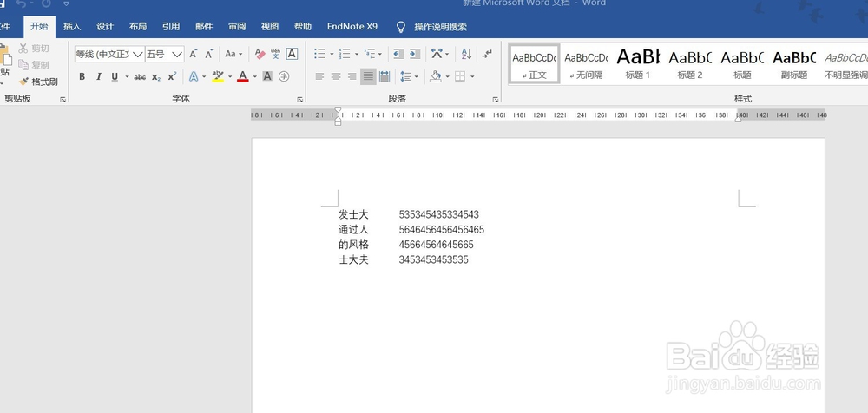This screenshot has height=413, width=868.
Task: Open the font size dropdown (五号)
Action: click(x=177, y=54)
